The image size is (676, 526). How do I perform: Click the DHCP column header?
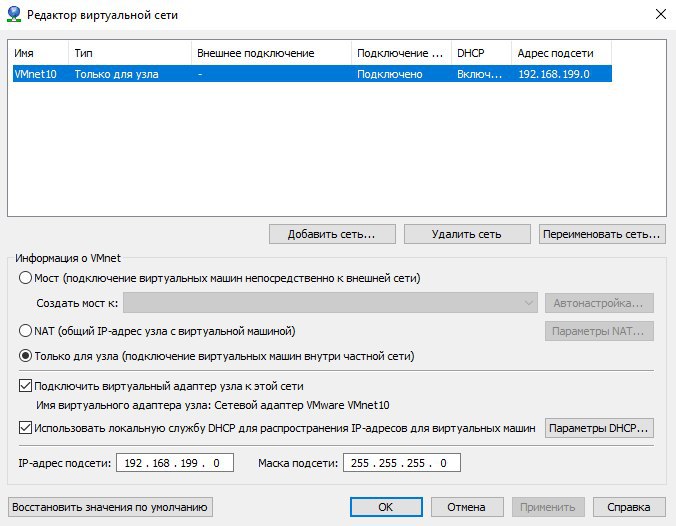(x=482, y=53)
